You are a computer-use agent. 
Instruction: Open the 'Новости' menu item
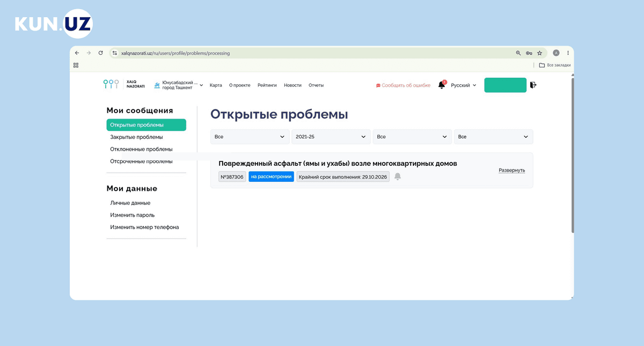point(292,85)
